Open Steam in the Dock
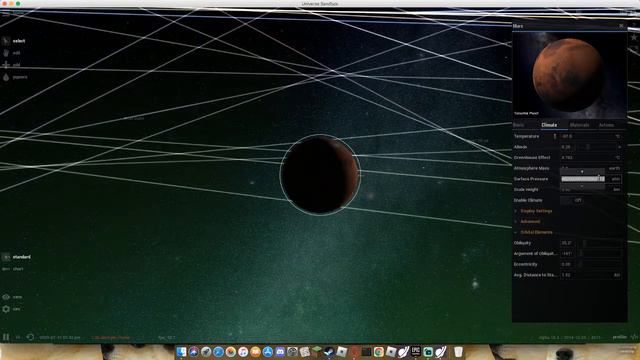Screen dimensions: 640x360 (329, 351)
